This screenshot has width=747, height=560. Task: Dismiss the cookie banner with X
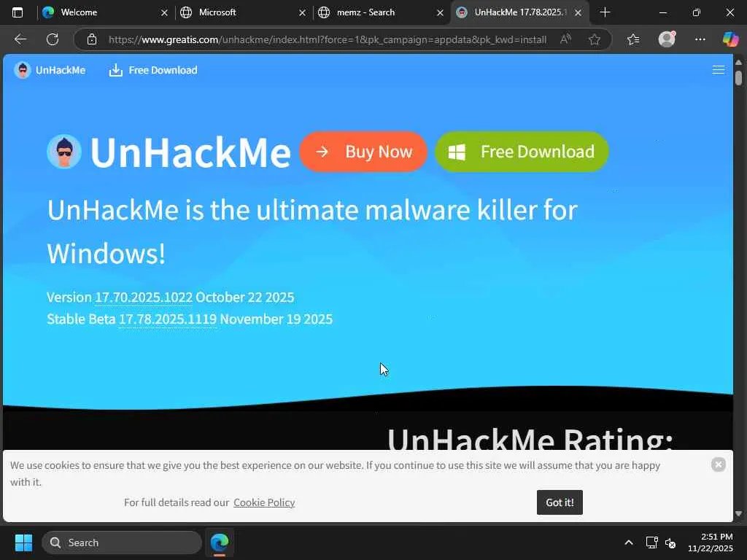point(719,464)
